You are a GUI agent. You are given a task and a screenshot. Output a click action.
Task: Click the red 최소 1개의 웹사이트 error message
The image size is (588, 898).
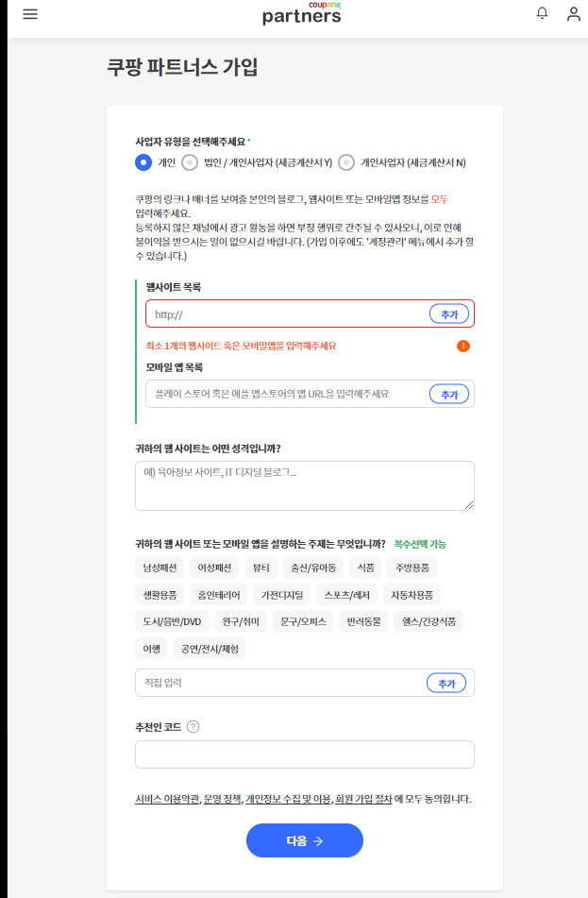[x=241, y=346]
